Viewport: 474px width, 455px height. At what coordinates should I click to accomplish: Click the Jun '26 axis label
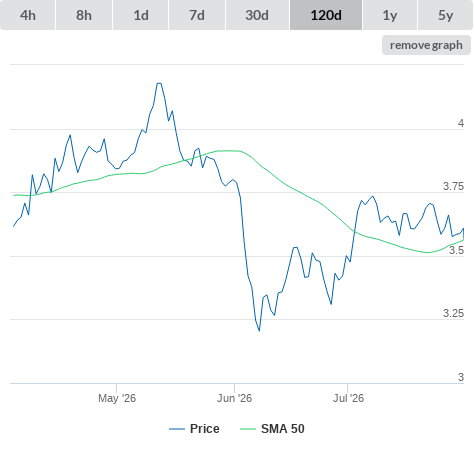tap(234, 398)
